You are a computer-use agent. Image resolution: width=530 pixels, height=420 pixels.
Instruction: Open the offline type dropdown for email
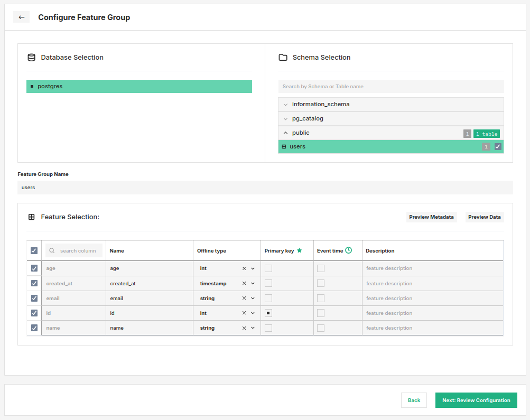point(253,298)
